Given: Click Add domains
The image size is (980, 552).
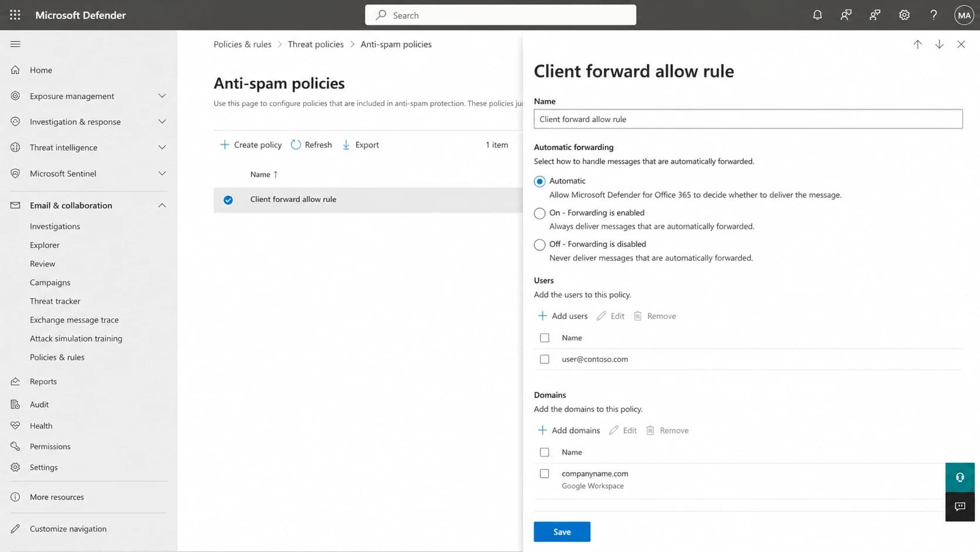Looking at the screenshot, I should click(569, 431).
